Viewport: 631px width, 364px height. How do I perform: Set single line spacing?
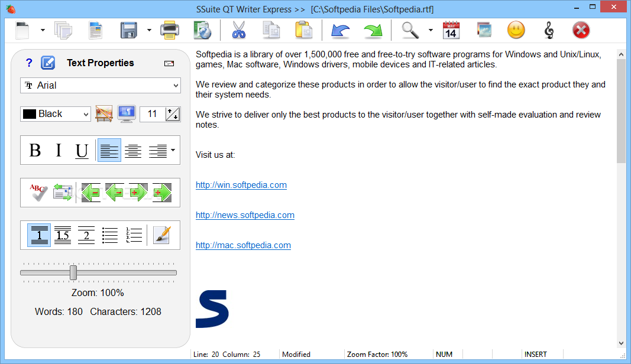click(39, 235)
